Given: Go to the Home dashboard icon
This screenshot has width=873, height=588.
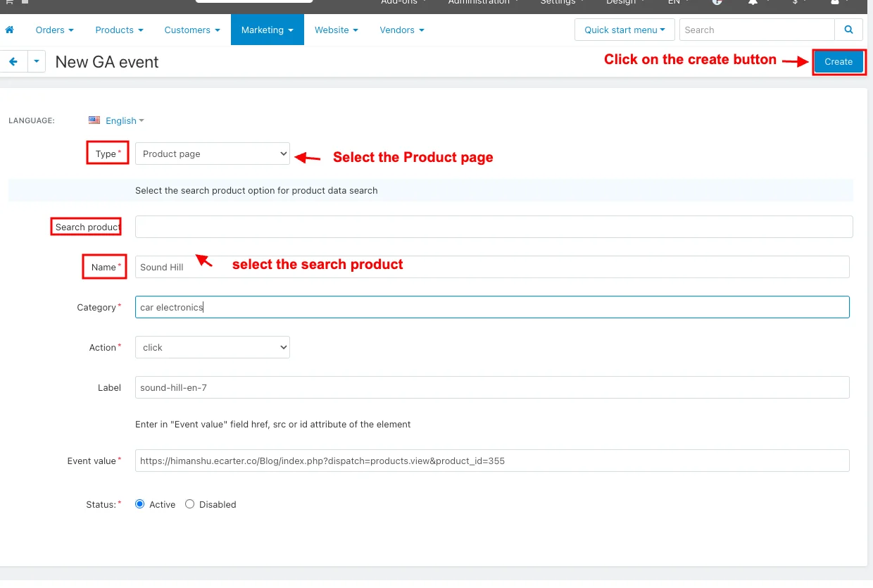Looking at the screenshot, I should (x=10, y=30).
